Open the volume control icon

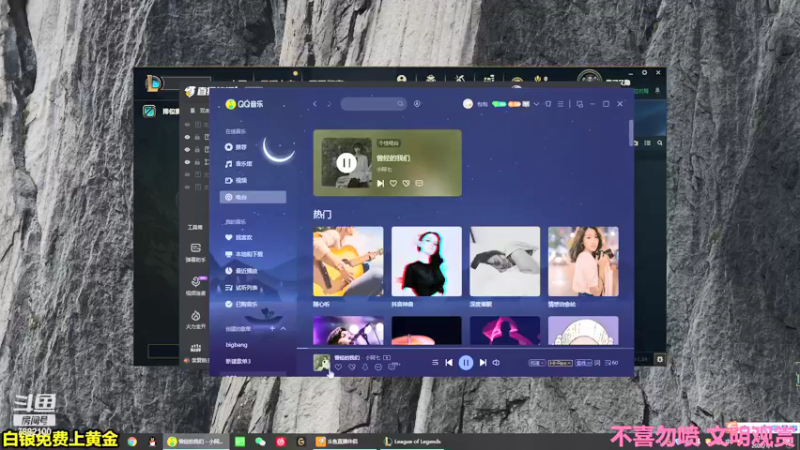(x=496, y=363)
